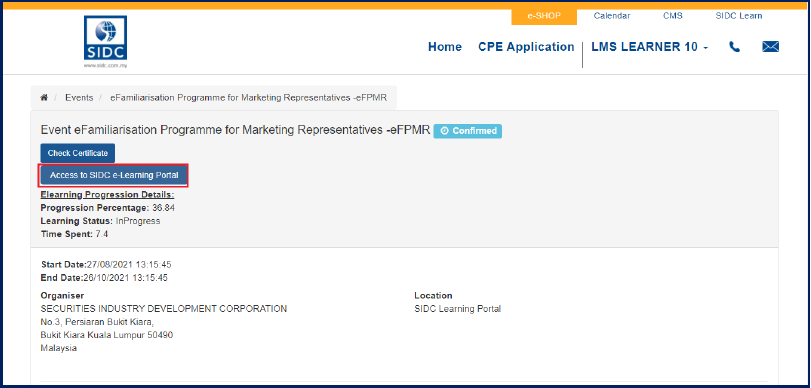Open SIDC Learn link
Screen dimensions: 811x388
point(739,16)
